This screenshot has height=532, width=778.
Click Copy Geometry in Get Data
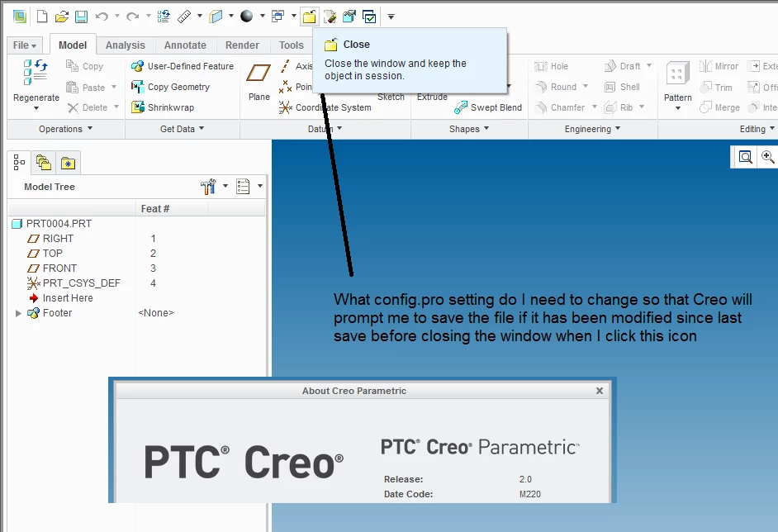[170, 87]
